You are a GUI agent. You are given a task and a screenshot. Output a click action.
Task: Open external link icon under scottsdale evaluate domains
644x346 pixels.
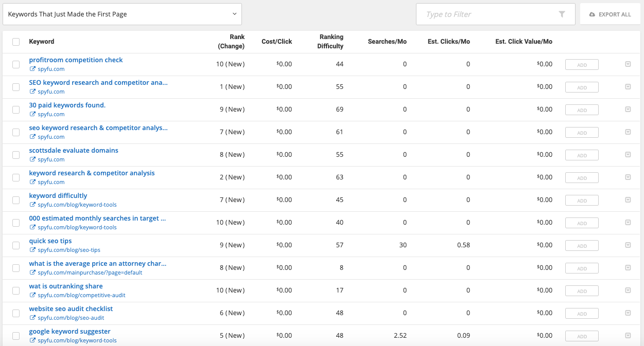click(32, 159)
